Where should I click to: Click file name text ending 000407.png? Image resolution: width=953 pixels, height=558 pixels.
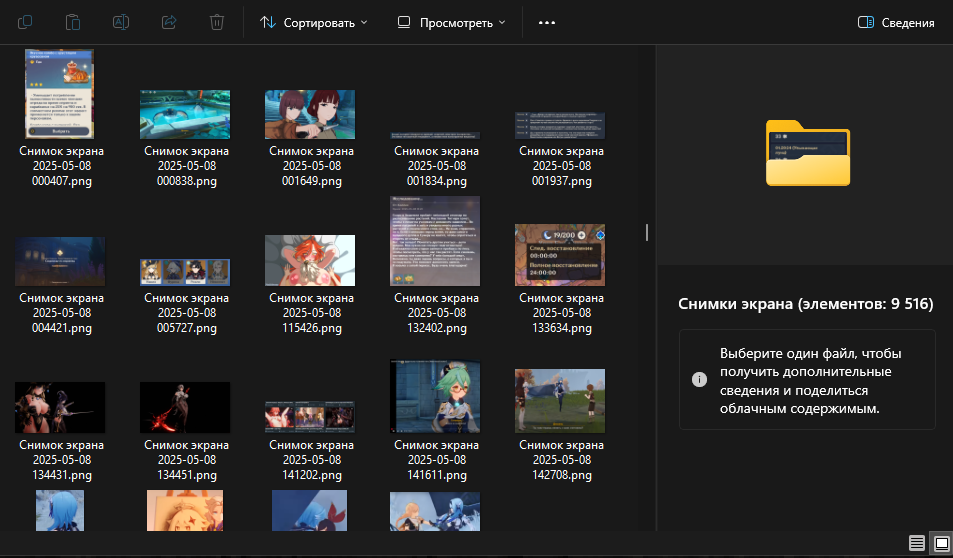click(61, 166)
